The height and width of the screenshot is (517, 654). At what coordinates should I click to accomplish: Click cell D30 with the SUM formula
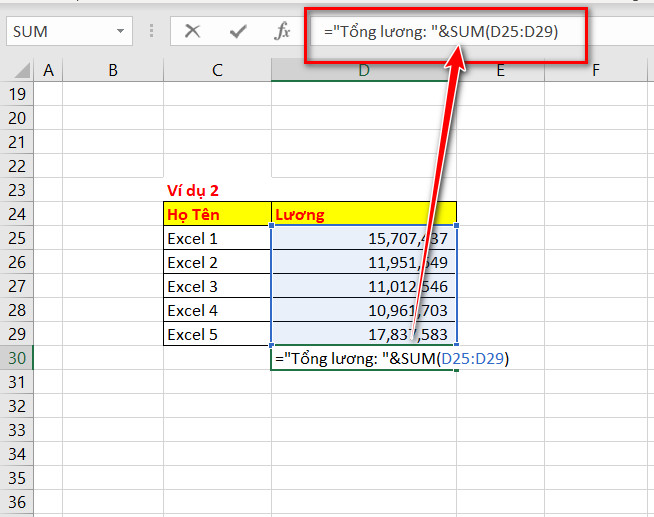coord(364,358)
